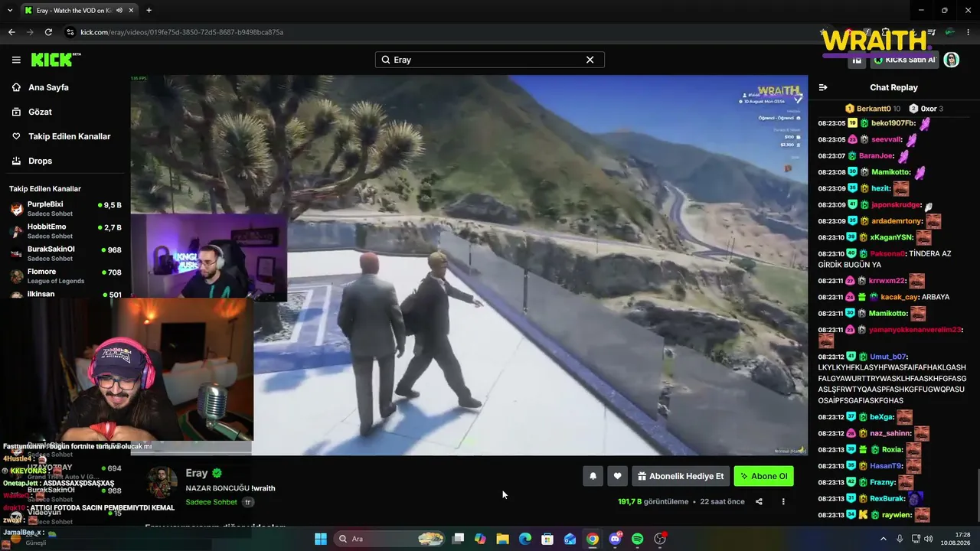Click the Sadece Sohbet category link
The height and width of the screenshot is (551, 980).
click(211, 502)
